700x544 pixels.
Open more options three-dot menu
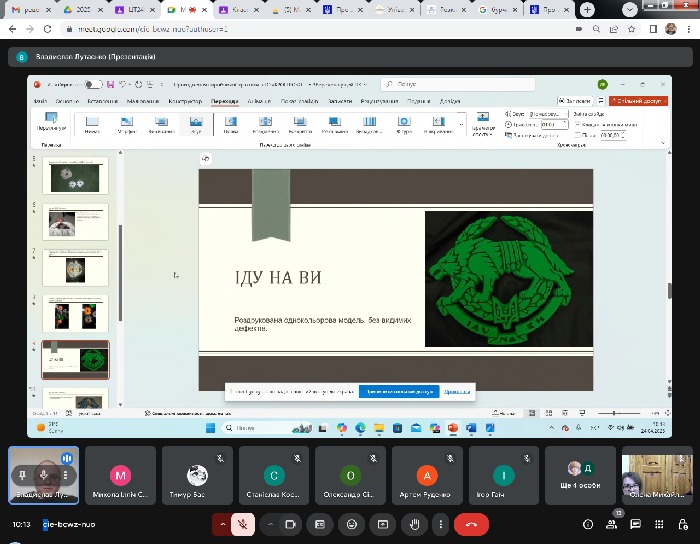pos(439,524)
